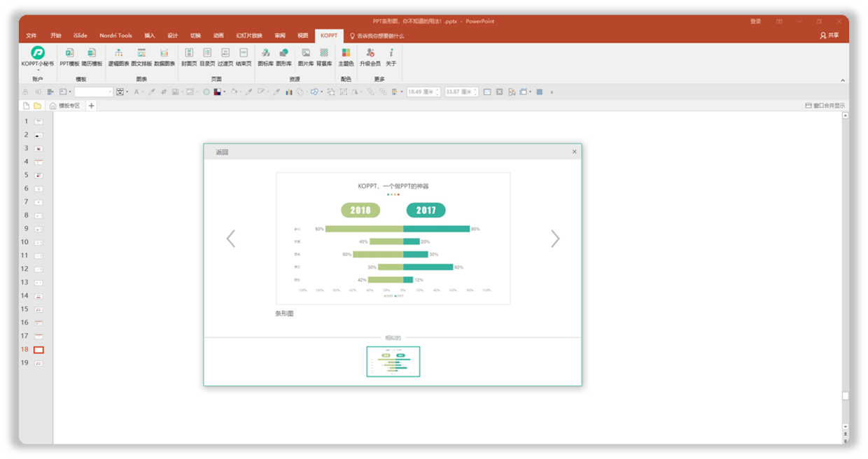Switch to the 切换 tab
868x459 pixels.
196,36
